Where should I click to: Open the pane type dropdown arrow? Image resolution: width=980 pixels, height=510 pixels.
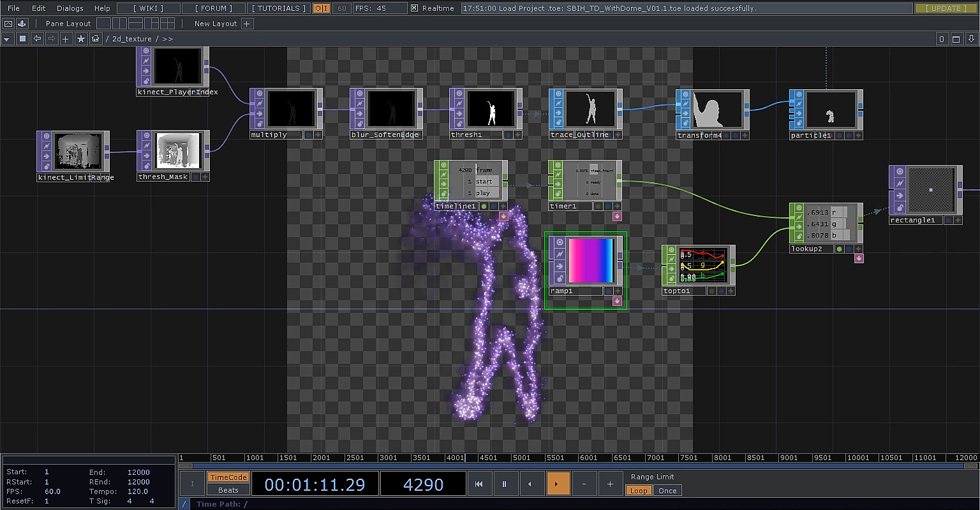coord(7,39)
